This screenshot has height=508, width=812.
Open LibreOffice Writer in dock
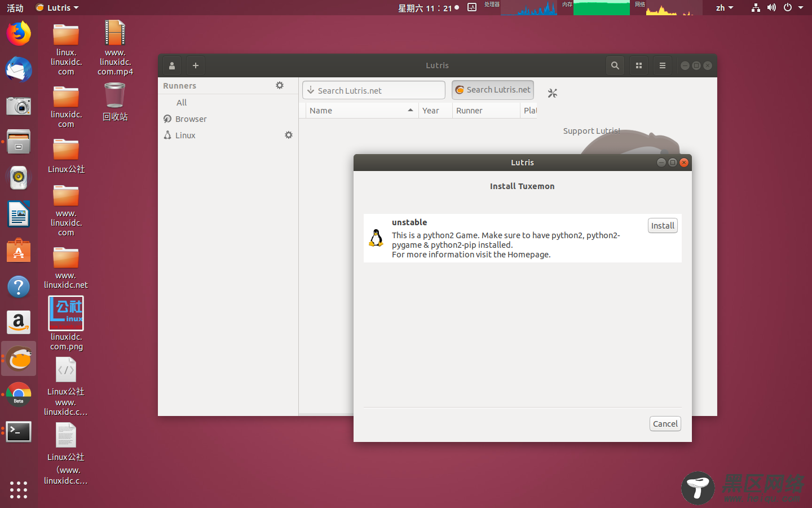(19, 214)
